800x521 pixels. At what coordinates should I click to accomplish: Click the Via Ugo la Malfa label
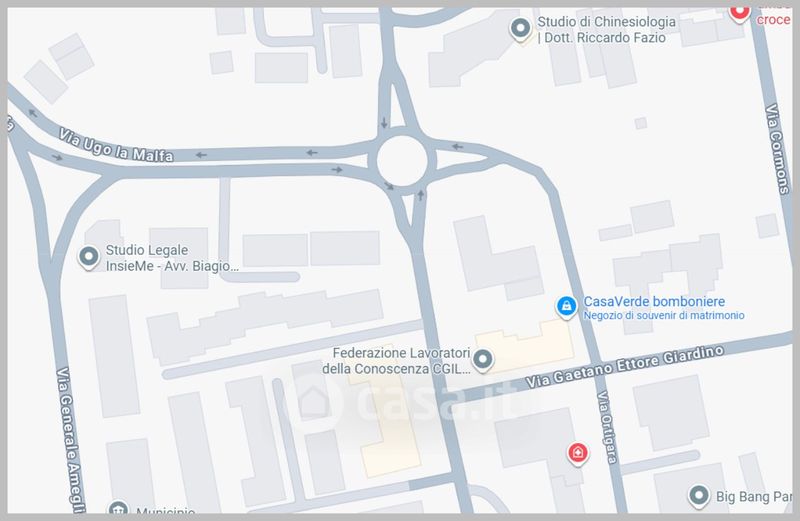116,146
